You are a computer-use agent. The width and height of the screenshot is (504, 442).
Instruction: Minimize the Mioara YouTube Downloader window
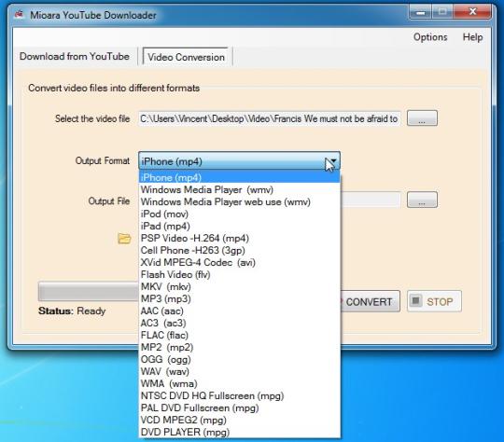420,12
